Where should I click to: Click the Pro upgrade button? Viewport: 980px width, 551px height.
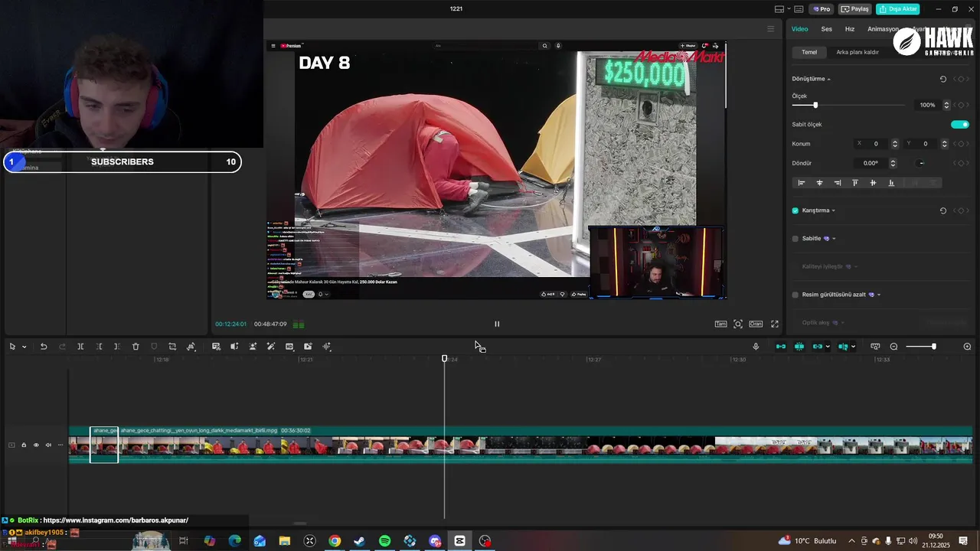[822, 9]
